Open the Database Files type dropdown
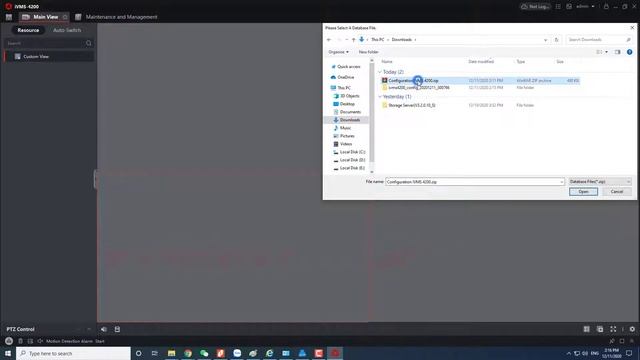The image size is (640, 360). 600,182
